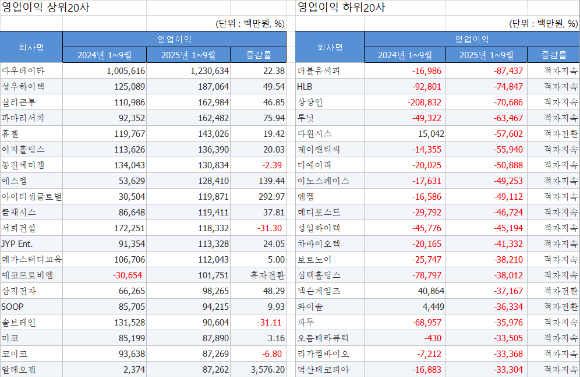Click the '적자전환' cell in the 15,042 row
This screenshot has width=580, height=377.
pos(554,134)
